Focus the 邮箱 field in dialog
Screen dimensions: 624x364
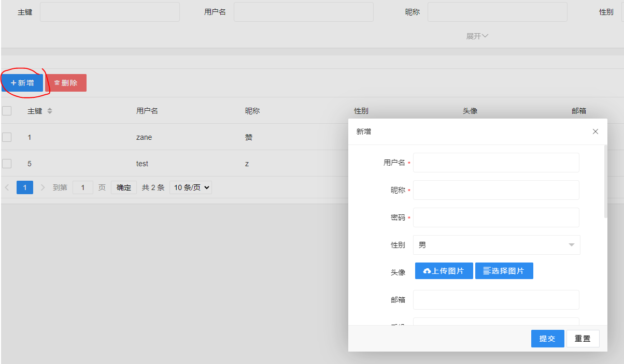pyautogui.click(x=496, y=300)
